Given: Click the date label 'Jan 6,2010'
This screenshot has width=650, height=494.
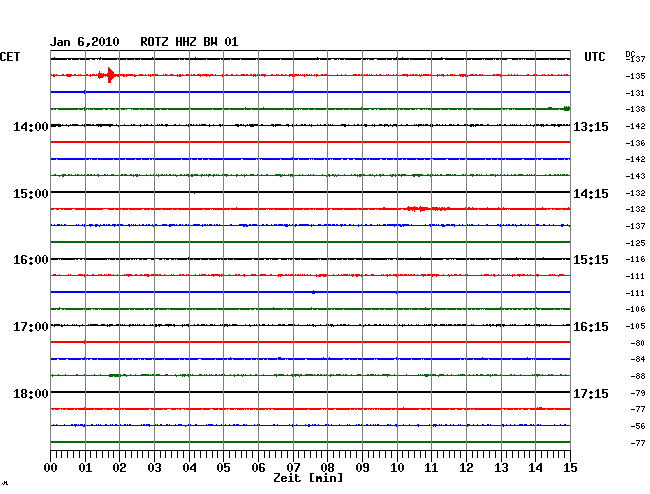Looking at the screenshot, I should tap(85, 42).
